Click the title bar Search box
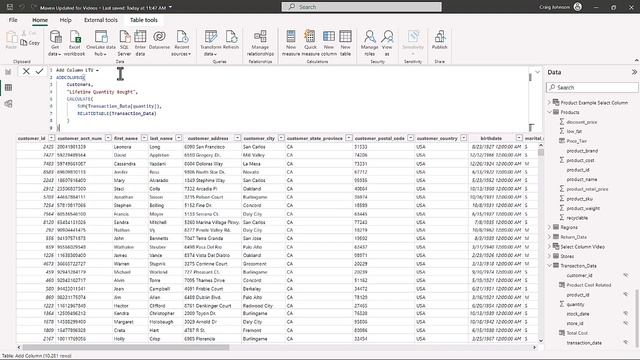The width and height of the screenshot is (640, 360). 361,7
